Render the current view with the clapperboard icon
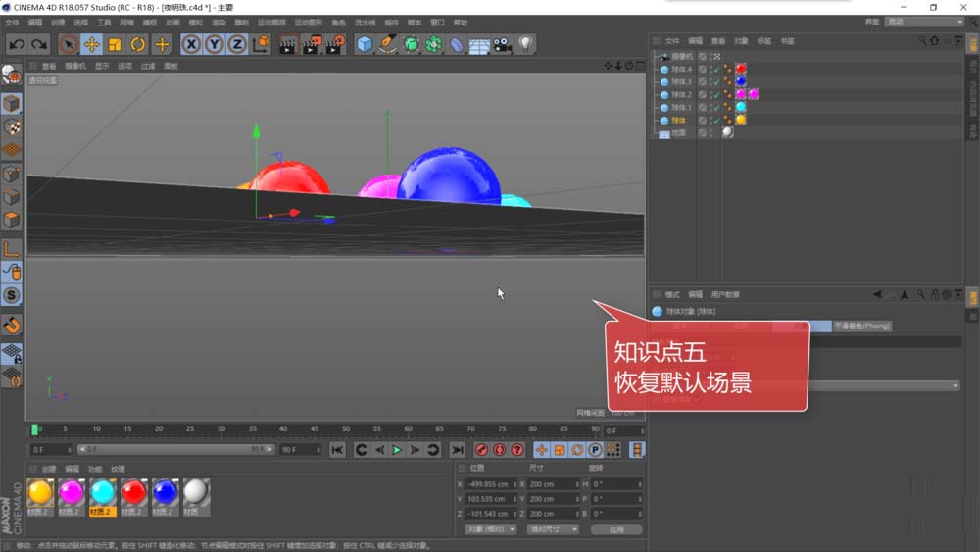 pos(287,44)
